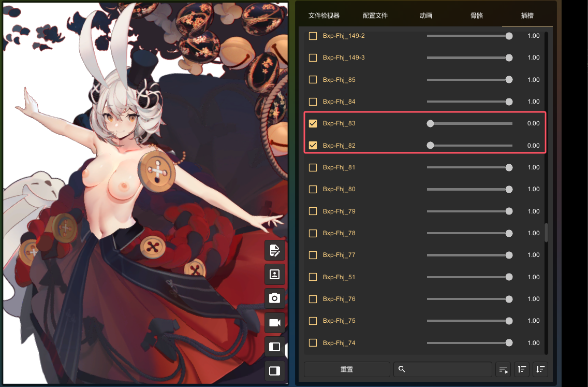The width and height of the screenshot is (588, 387).
Task: Start recording with the video camera icon
Action: coord(274,322)
